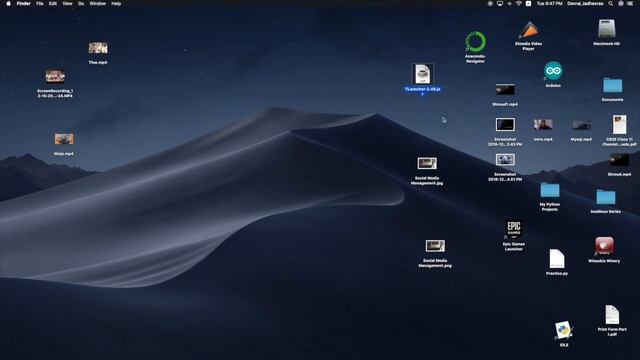Select the Anaconda-Navigator desktop icon
This screenshot has height=360, width=640.
click(476, 42)
